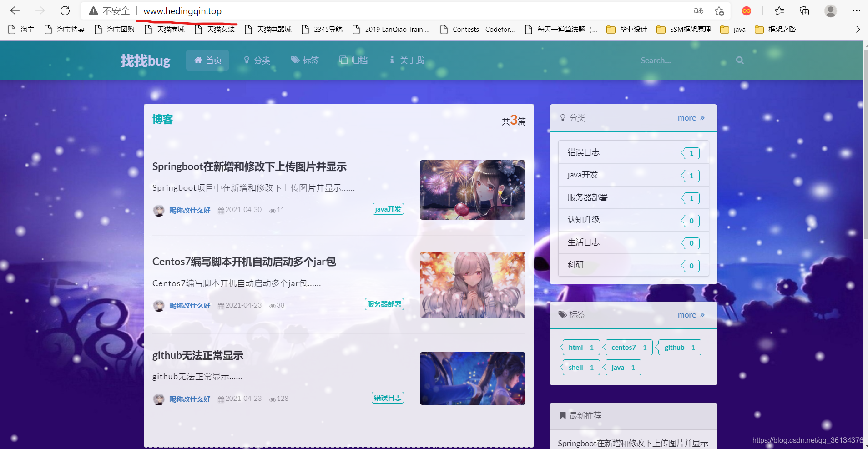
Task: Go back with the browser back arrow
Action: tap(15, 10)
